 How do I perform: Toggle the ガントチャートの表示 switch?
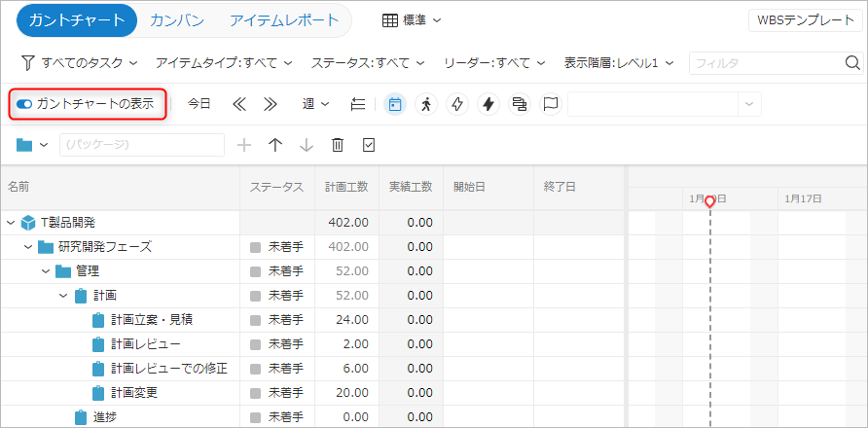tap(24, 104)
